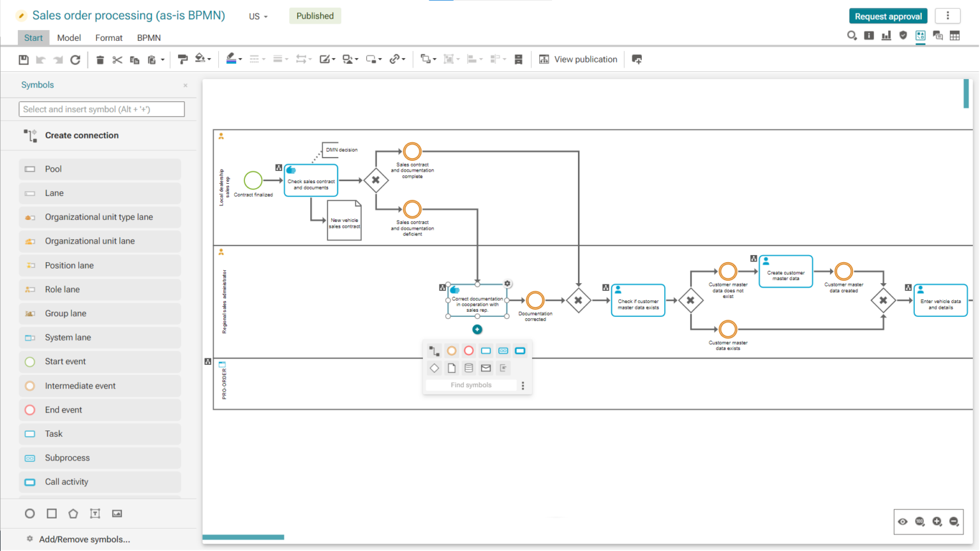Select the Copy icon in the toolbar
The width and height of the screenshot is (980, 551).
coord(134,59)
